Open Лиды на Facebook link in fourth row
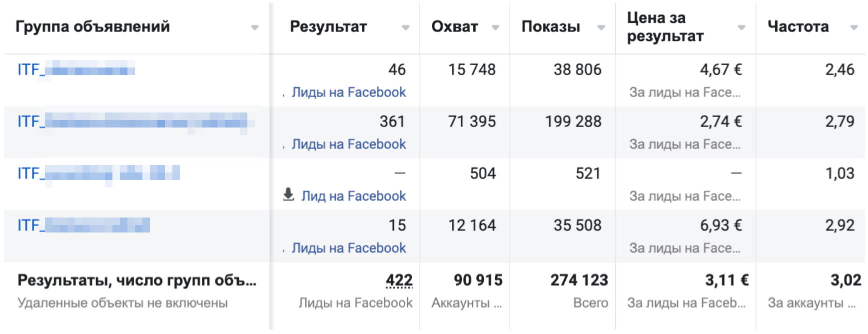 [348, 248]
